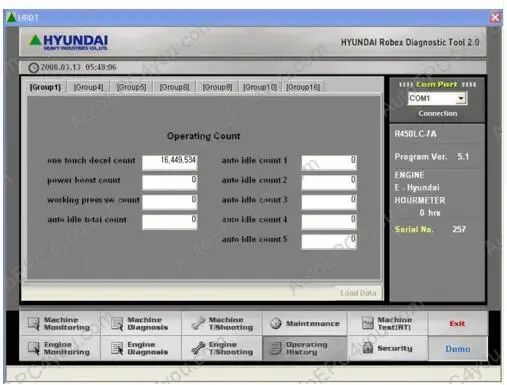Click the Machine Test(RT) icon
The image size is (507, 385).
click(368, 323)
